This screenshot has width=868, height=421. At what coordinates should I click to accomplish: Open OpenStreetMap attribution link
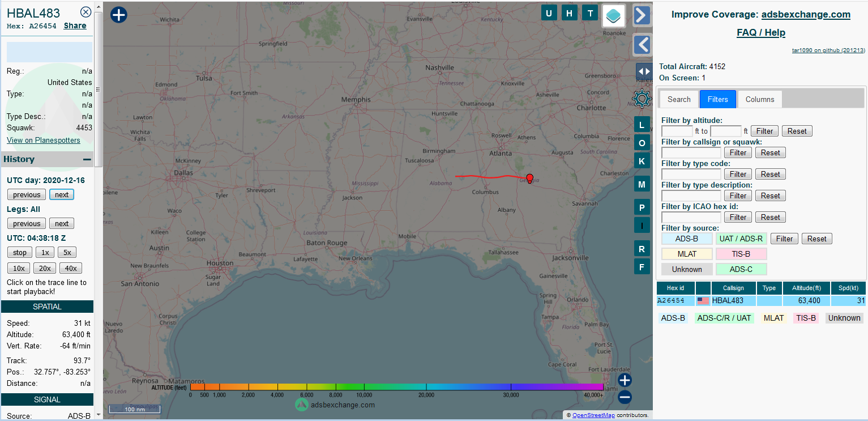593,415
